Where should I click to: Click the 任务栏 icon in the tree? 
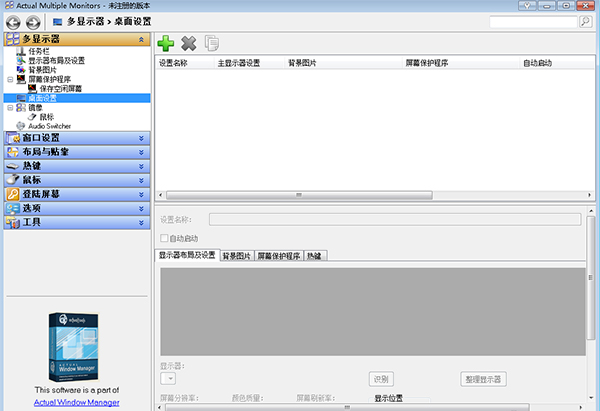point(21,51)
